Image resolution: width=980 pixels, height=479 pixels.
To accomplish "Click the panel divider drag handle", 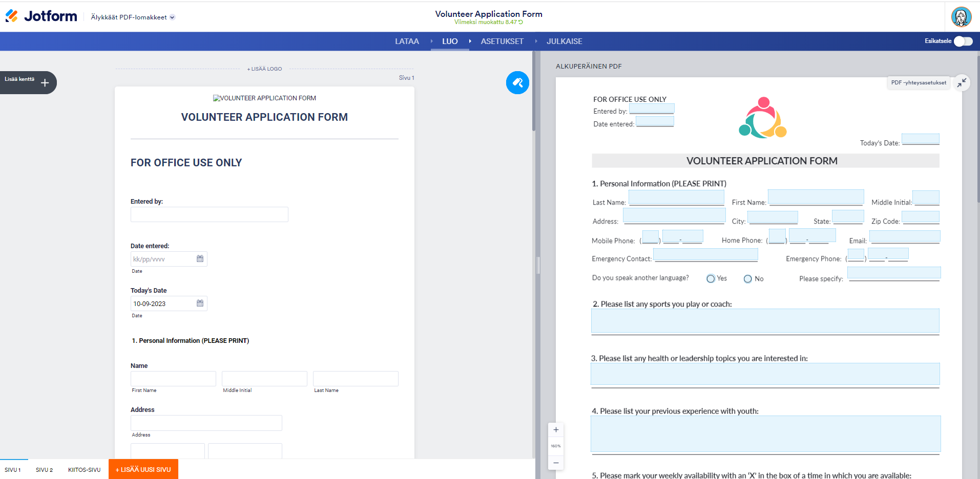I will [538, 265].
